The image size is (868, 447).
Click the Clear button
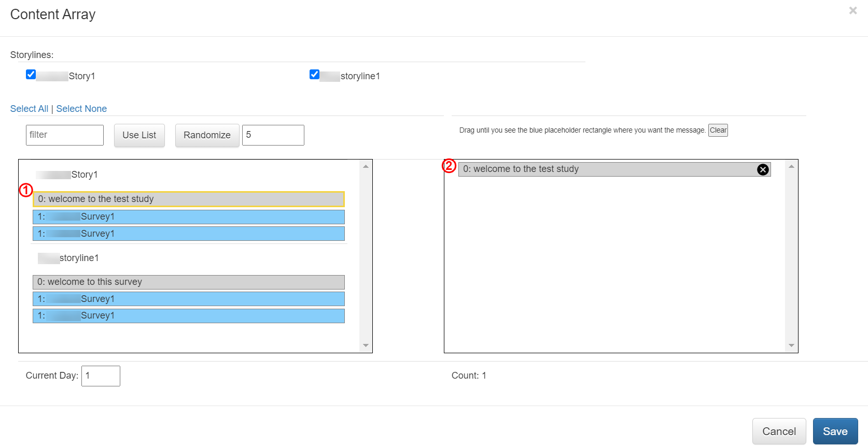click(x=718, y=130)
